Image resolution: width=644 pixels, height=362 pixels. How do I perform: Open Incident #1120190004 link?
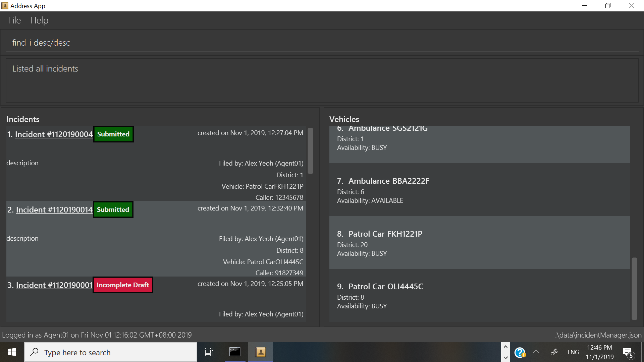coord(54,134)
